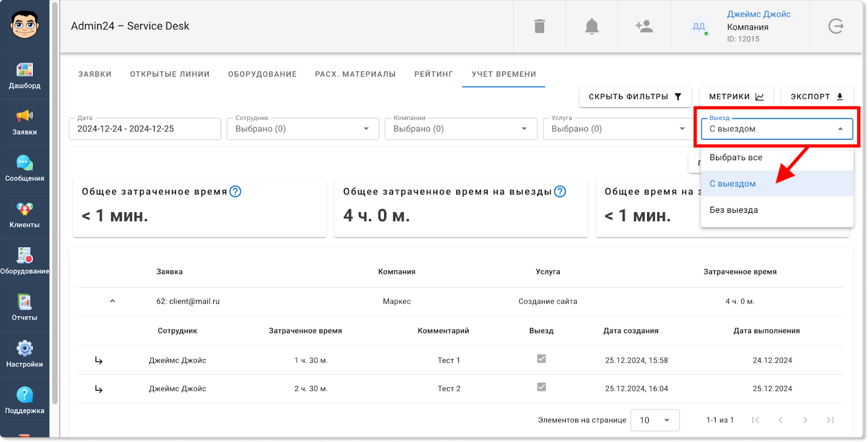Collapse the request 62 row chevron

coord(112,301)
